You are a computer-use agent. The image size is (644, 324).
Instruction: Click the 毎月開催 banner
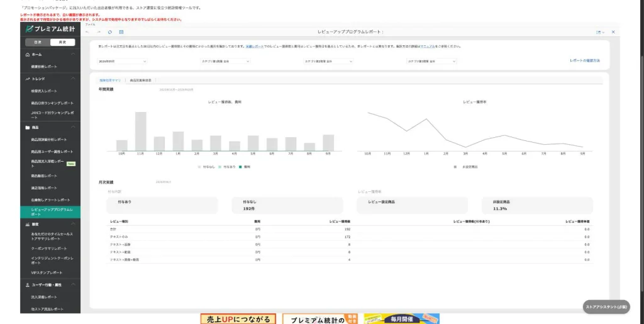pyautogui.click(x=402, y=319)
